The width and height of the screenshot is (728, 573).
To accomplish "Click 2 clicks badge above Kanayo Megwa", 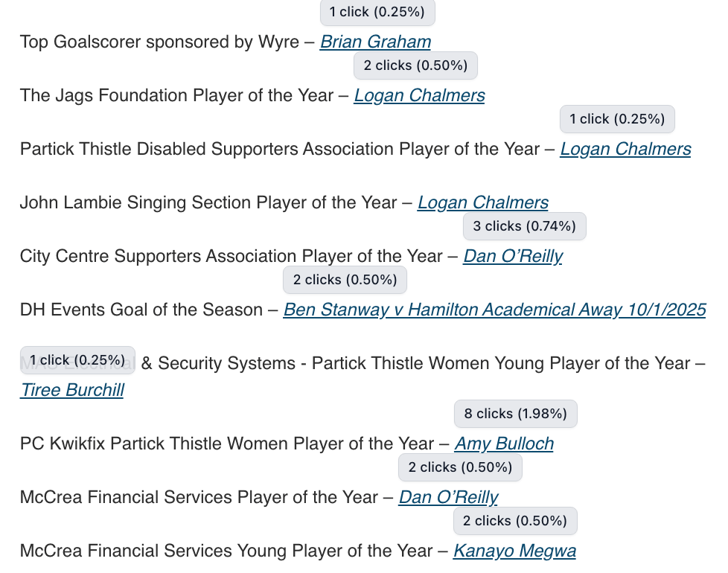I will (515, 521).
